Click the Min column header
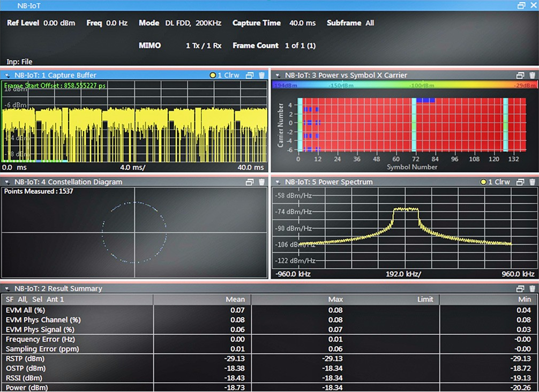Viewport: 539px width, 392px height. [x=525, y=299]
